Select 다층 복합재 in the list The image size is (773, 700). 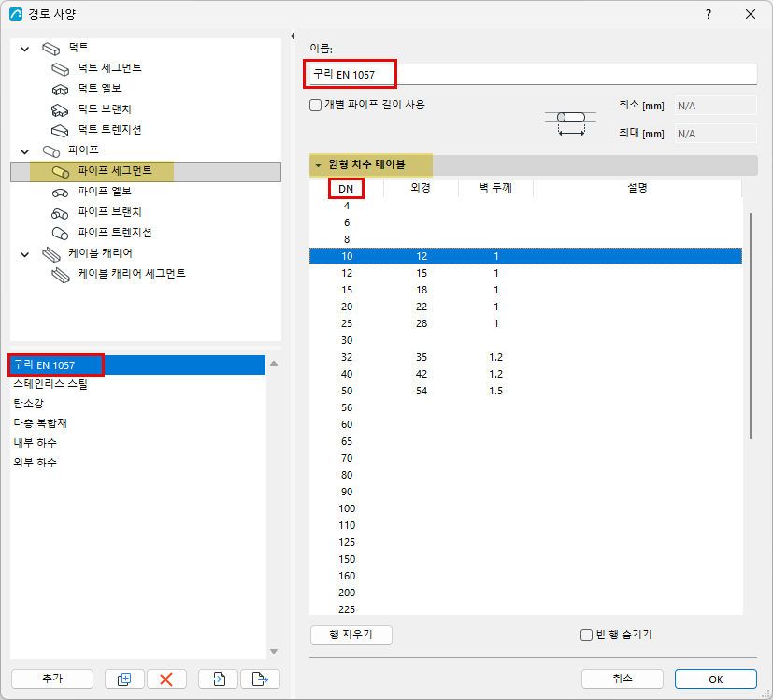pyautogui.click(x=137, y=423)
